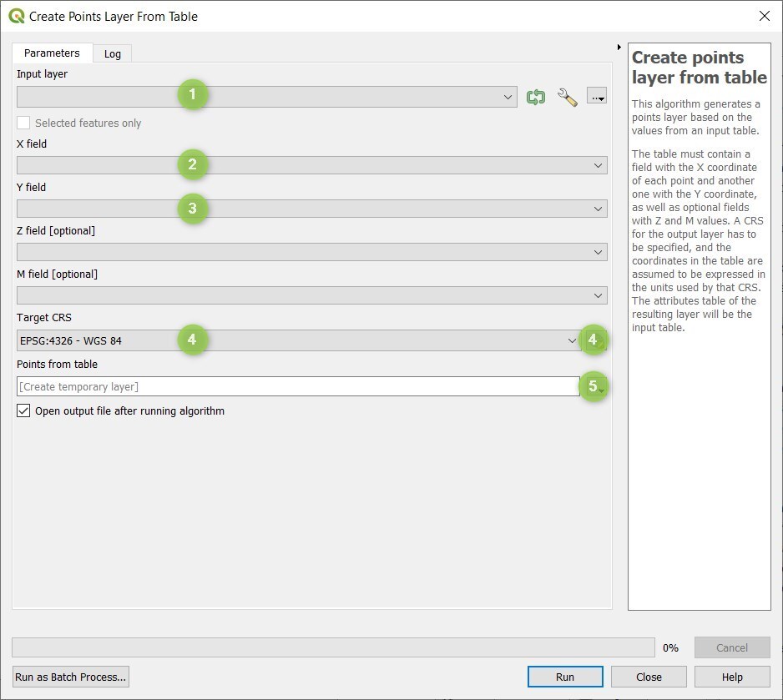783x700 pixels.
Task: Switch to the Log tab
Action: click(x=113, y=54)
